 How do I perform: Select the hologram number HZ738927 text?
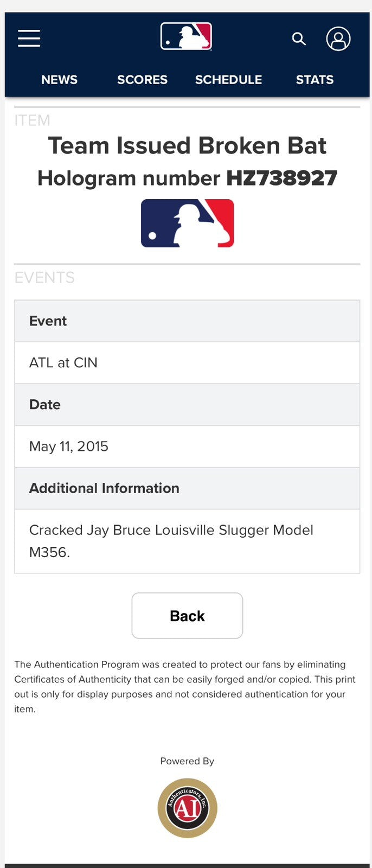click(x=281, y=178)
